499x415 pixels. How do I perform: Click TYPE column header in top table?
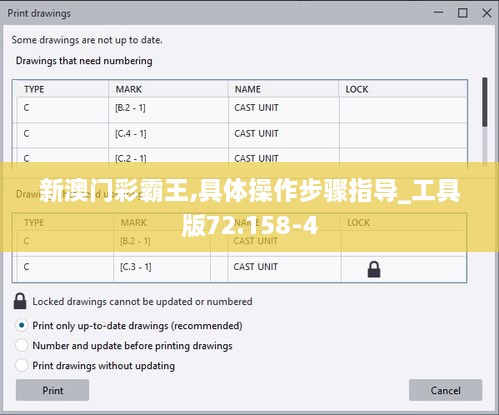(x=34, y=89)
